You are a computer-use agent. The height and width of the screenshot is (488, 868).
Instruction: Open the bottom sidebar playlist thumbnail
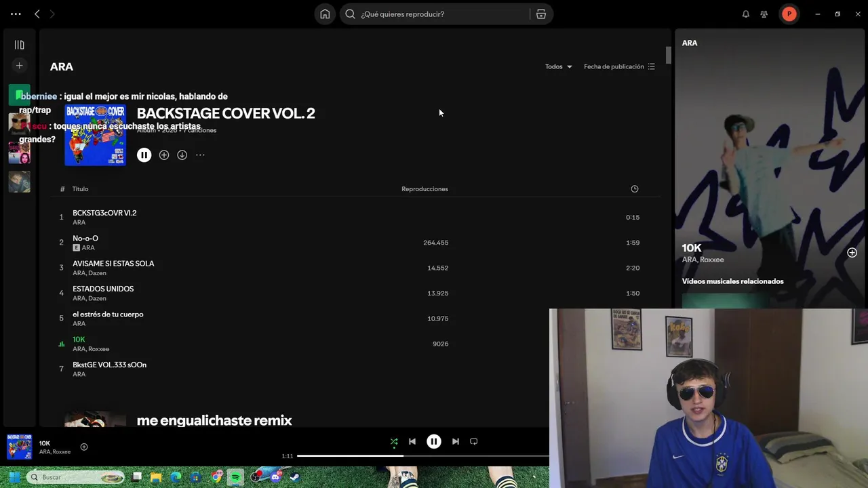(19, 182)
